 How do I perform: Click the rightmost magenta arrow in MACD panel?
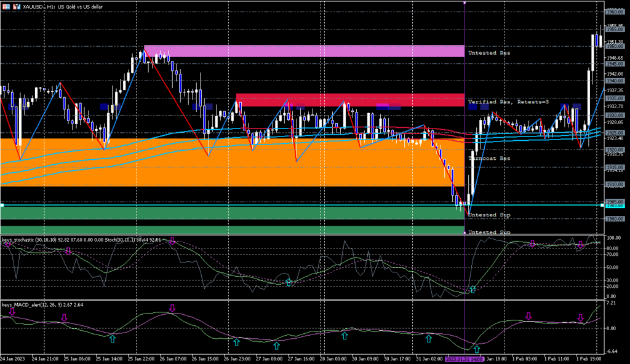coord(580,317)
